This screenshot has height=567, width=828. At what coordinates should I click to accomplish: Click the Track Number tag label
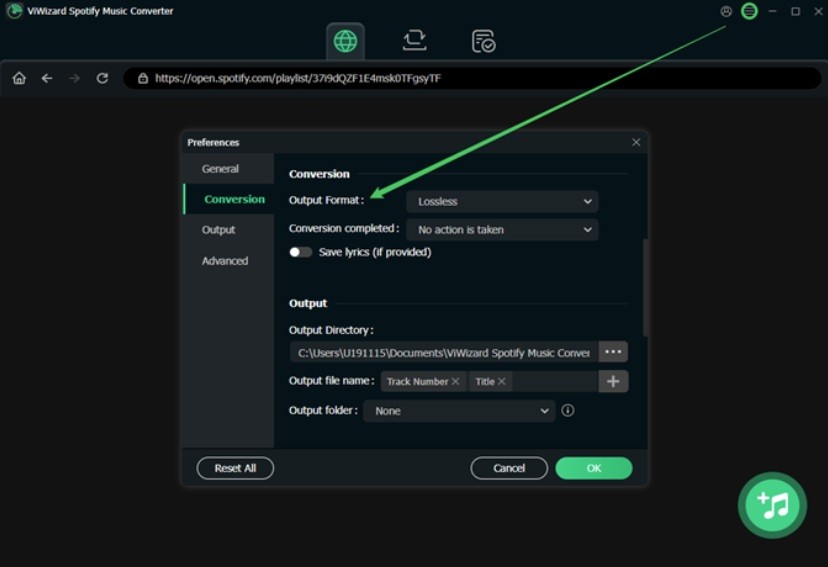tap(417, 381)
